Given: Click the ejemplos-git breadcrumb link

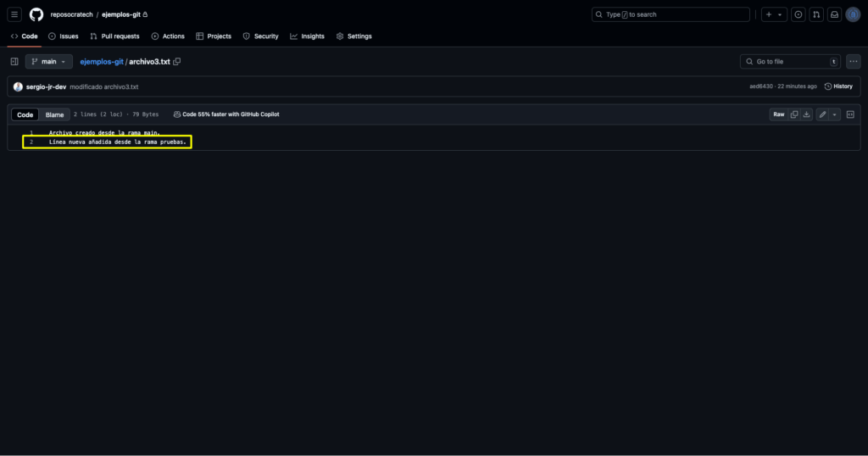Looking at the screenshot, I should 102,61.
